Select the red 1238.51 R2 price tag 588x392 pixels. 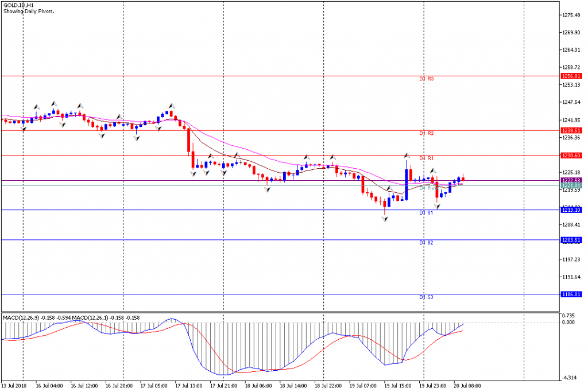click(571, 130)
